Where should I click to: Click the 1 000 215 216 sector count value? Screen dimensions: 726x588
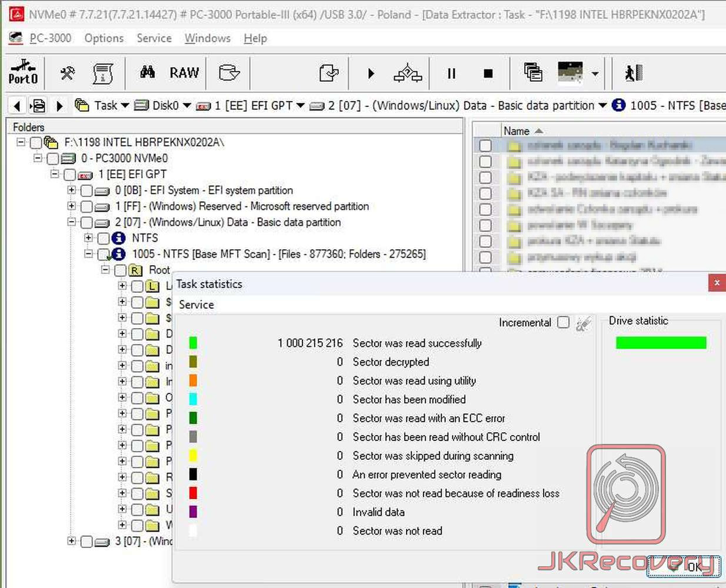[310, 343]
